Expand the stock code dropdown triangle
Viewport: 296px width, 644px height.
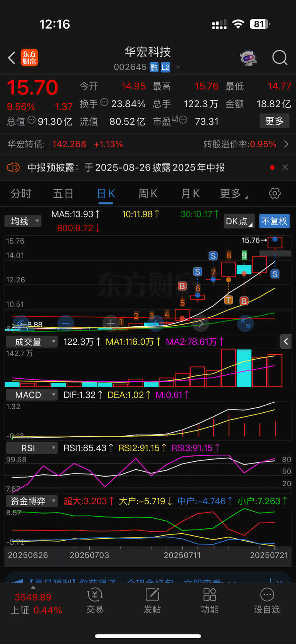point(178,67)
